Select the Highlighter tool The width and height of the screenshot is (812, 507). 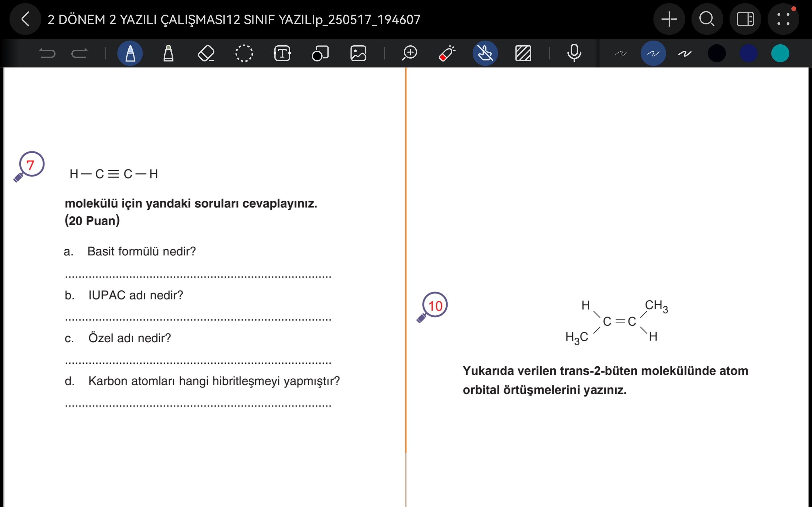click(168, 53)
